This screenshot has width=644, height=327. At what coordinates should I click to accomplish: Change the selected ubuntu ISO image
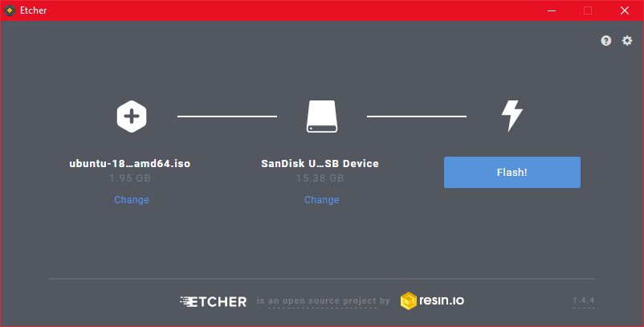pos(132,199)
